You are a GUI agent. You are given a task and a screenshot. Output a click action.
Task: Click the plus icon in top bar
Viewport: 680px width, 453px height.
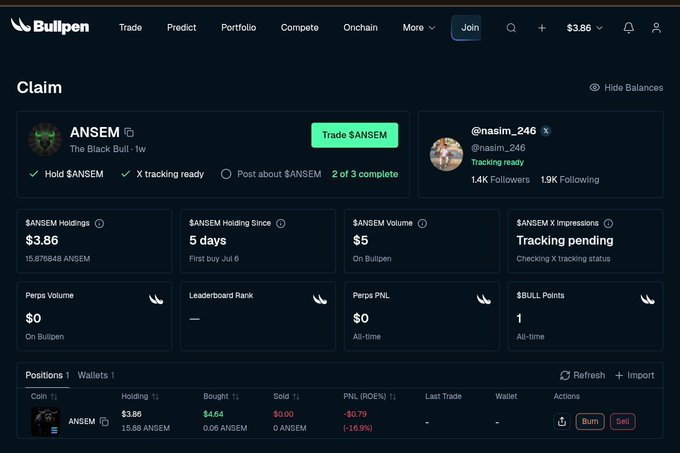[x=542, y=28]
